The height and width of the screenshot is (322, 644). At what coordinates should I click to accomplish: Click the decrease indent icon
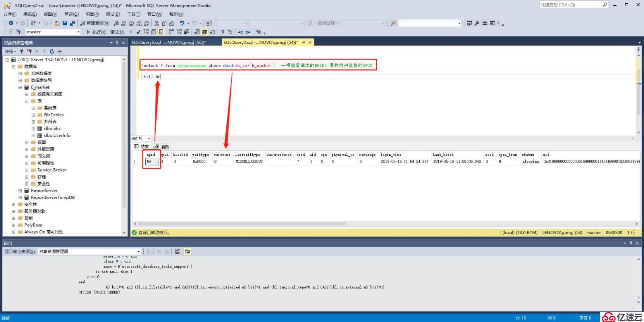click(240, 32)
